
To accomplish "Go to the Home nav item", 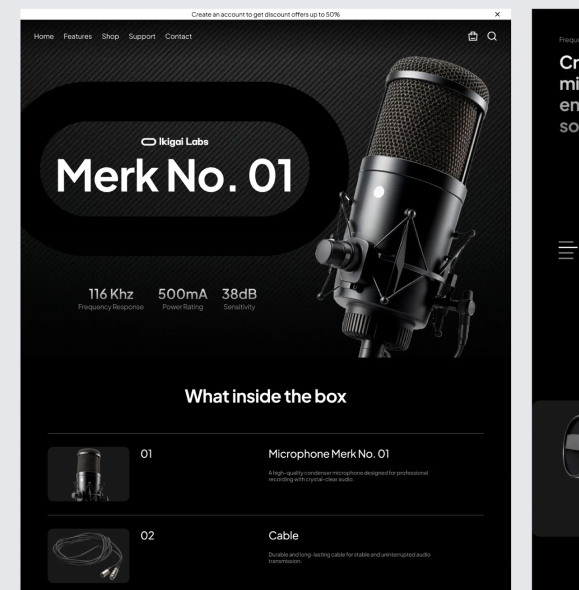I will tap(44, 36).
